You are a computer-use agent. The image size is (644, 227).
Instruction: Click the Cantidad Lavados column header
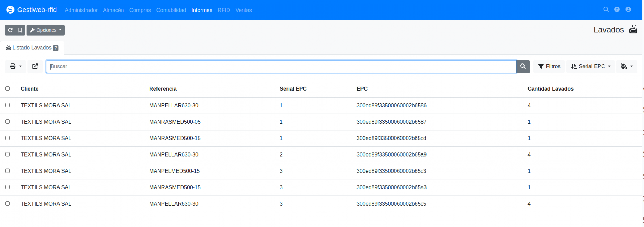coord(550,89)
